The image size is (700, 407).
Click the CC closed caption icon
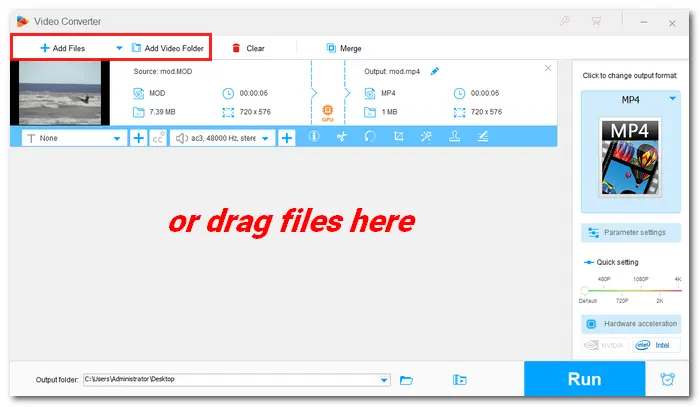click(158, 138)
